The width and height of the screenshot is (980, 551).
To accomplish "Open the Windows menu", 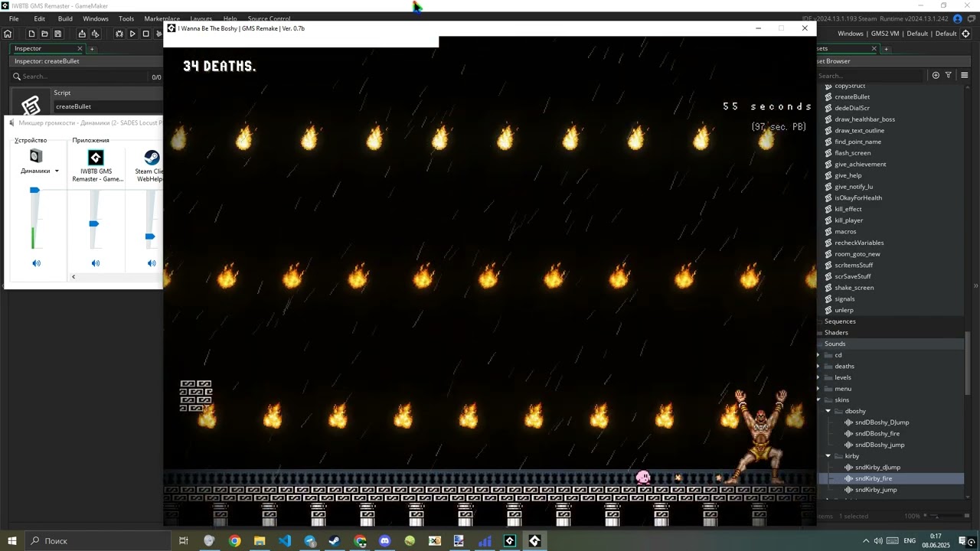I will pos(96,18).
